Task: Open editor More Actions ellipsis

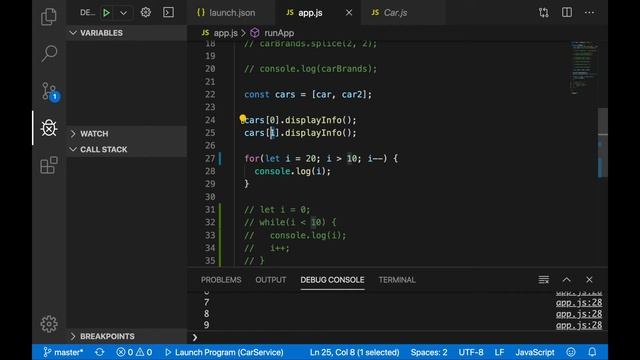Action: [x=589, y=13]
